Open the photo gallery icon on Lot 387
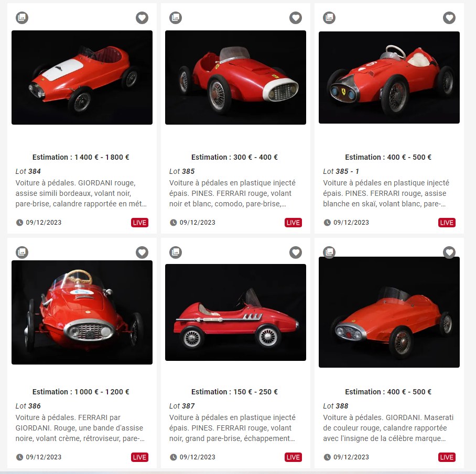Screen dimensions: 476x474 [176, 252]
